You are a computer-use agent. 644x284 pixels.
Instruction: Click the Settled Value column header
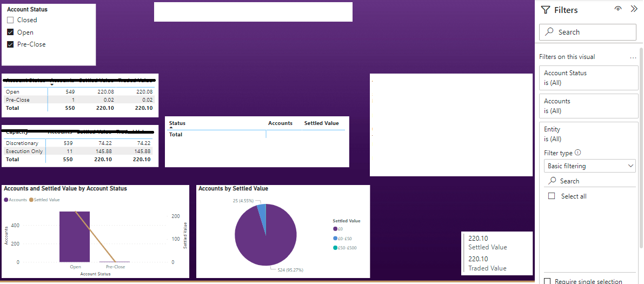(322, 123)
